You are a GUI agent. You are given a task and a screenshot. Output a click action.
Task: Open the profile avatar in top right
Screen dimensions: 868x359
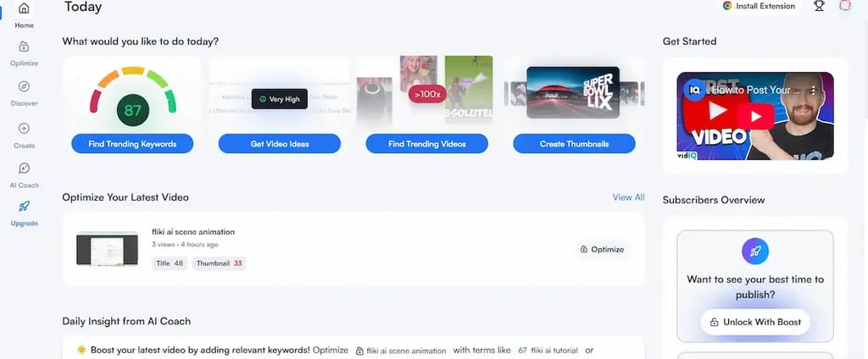(845, 6)
